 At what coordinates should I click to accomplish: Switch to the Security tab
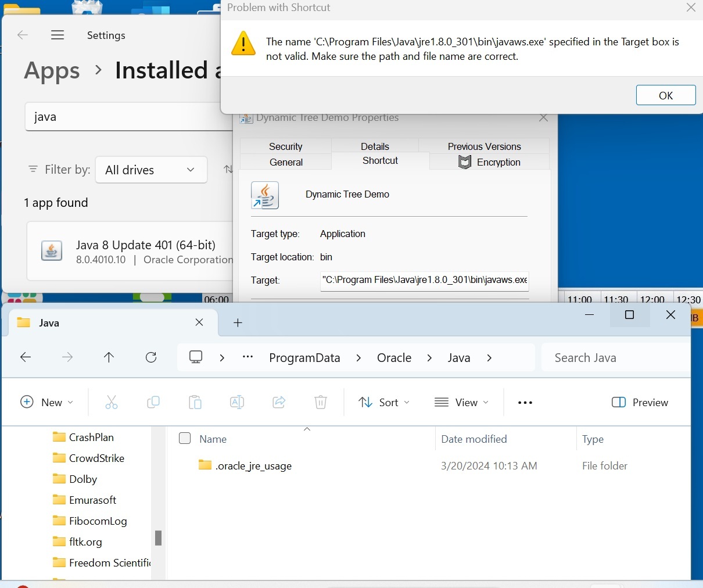pyautogui.click(x=285, y=146)
